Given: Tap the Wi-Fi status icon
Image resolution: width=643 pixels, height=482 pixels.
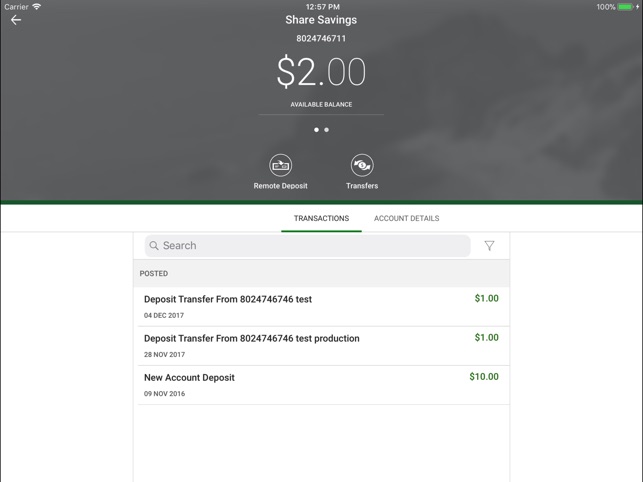Looking at the screenshot, I should coord(37,7).
